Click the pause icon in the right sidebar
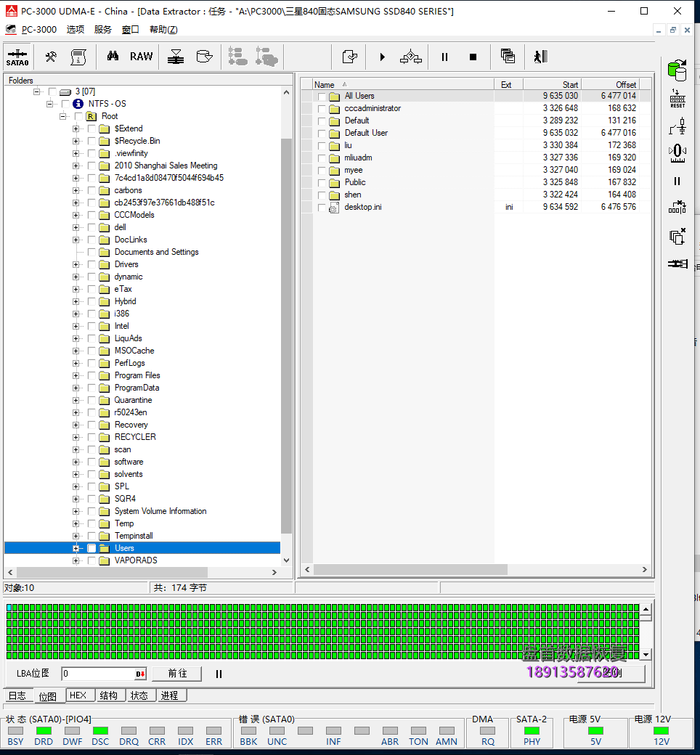Viewport: 700px width, 755px height. tap(677, 181)
